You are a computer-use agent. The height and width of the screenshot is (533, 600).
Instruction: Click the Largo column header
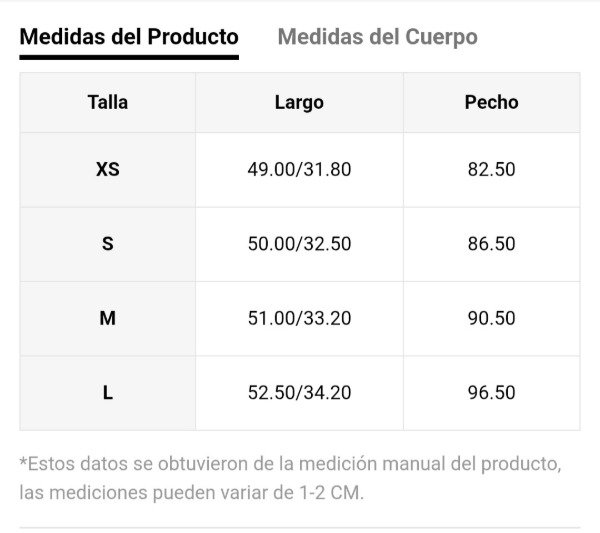pyautogui.click(x=299, y=102)
